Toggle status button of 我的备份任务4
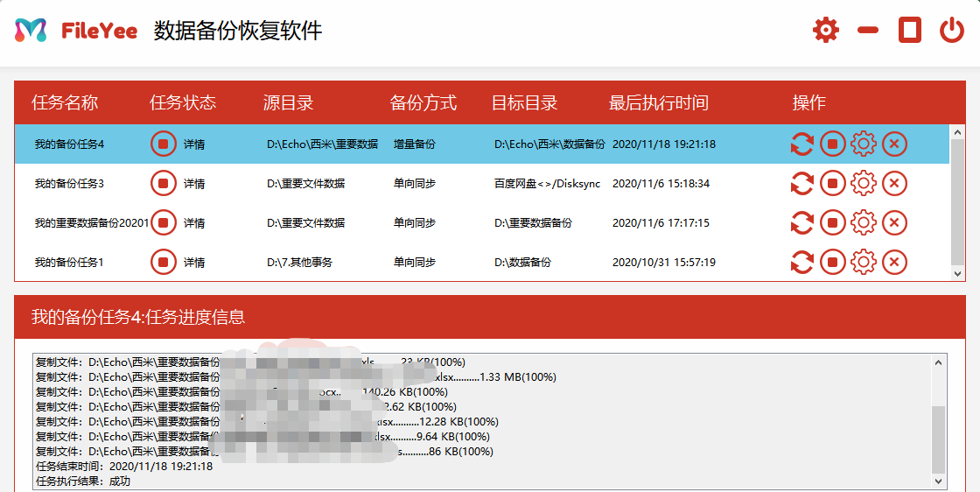Image resolution: width=980 pixels, height=492 pixels. pos(163,144)
